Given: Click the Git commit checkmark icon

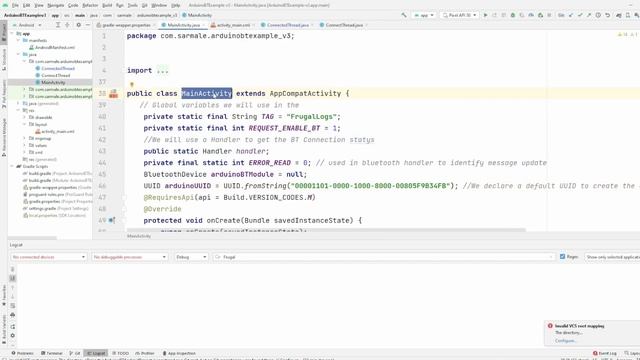Looking at the screenshot, I should pos(580,15).
